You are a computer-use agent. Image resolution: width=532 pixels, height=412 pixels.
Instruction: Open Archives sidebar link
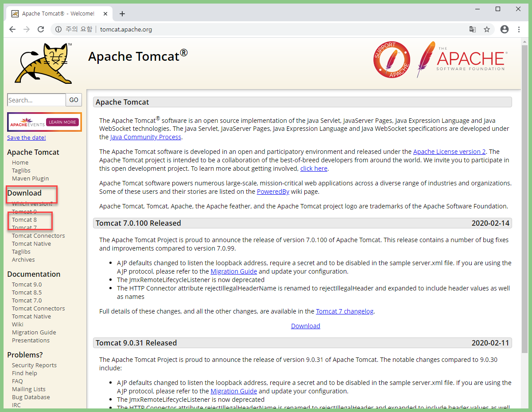click(23, 259)
